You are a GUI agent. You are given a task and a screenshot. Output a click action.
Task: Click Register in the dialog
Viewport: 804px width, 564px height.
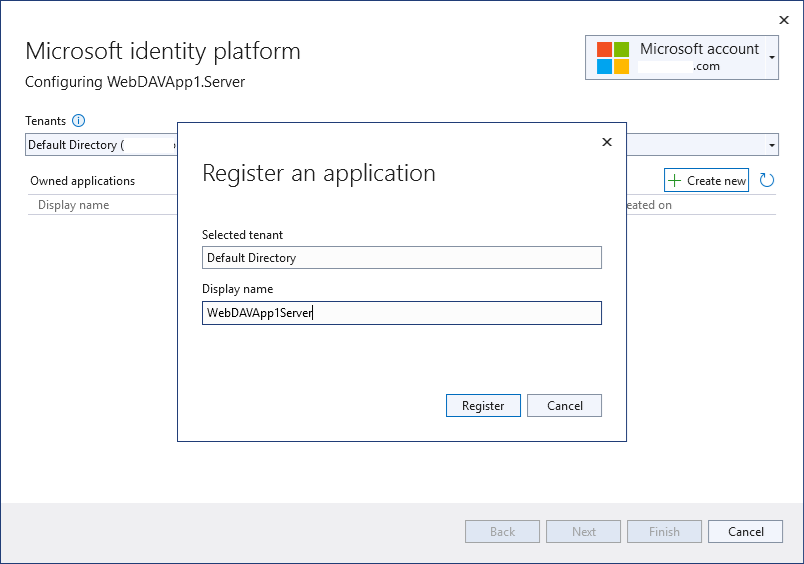coord(483,406)
